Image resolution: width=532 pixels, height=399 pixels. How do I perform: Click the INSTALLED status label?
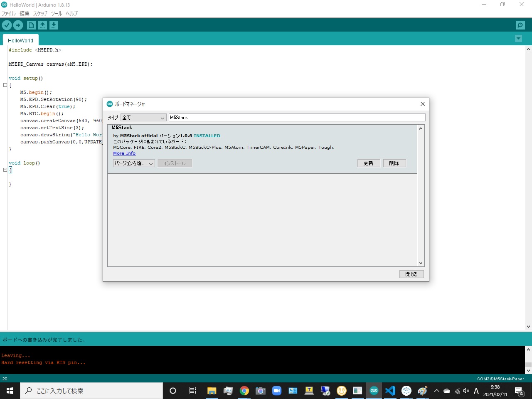(x=207, y=135)
